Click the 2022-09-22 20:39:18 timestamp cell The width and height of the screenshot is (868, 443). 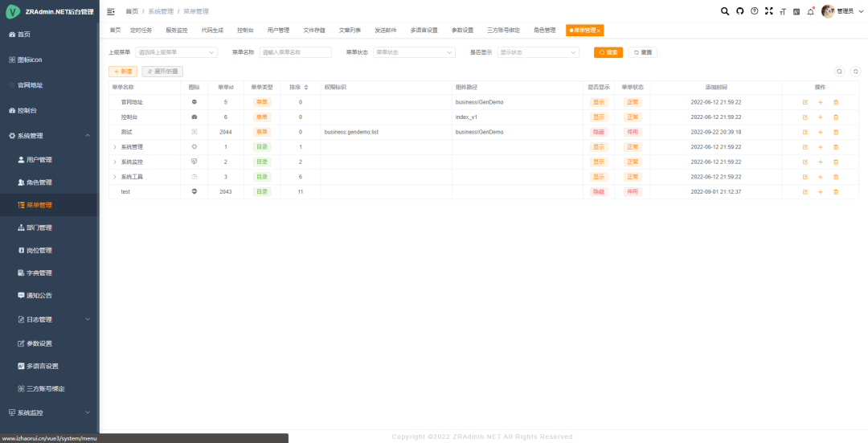[x=716, y=133]
